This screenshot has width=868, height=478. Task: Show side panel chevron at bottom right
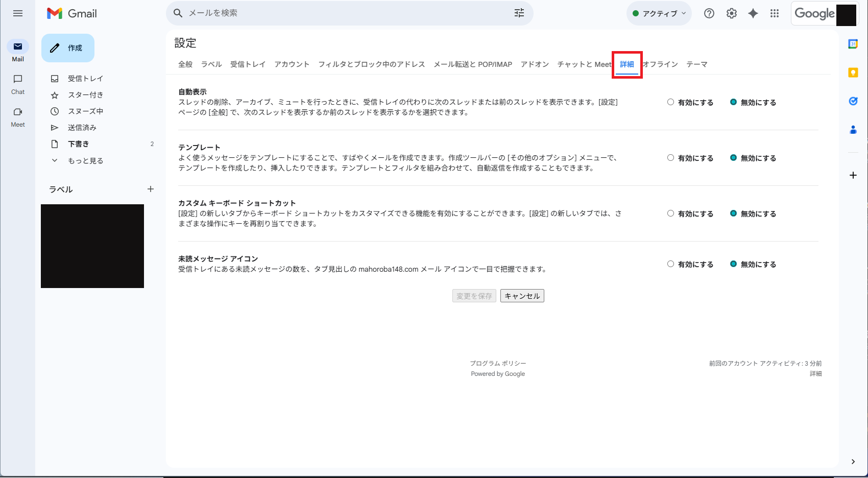click(x=853, y=462)
